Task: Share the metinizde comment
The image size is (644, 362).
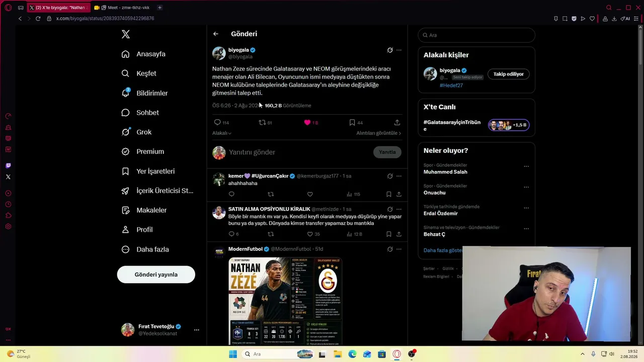Action: (399, 234)
